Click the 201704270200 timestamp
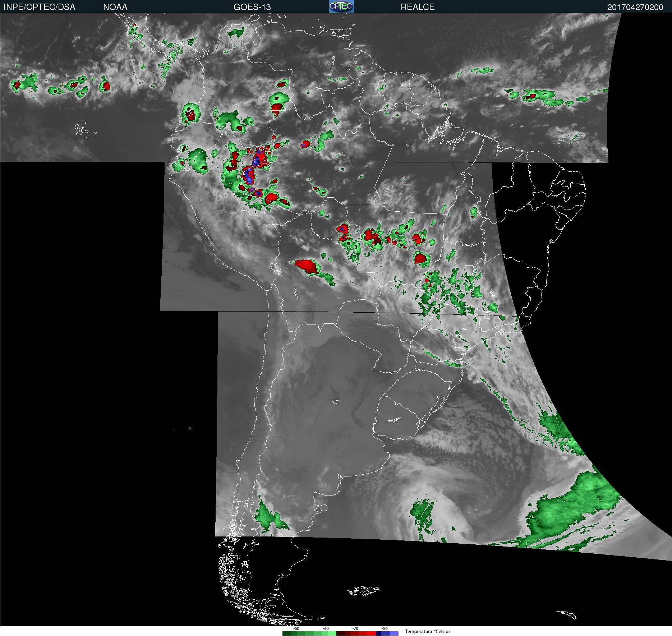 pos(635,7)
